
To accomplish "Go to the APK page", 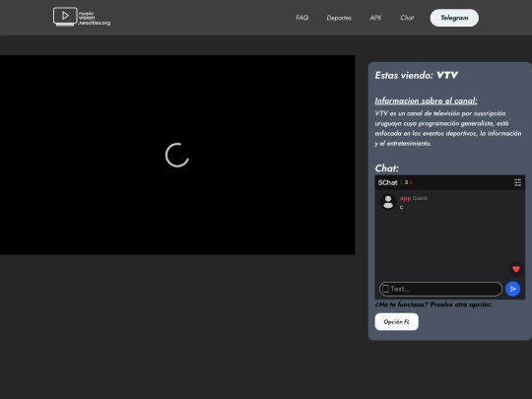I will [375, 18].
